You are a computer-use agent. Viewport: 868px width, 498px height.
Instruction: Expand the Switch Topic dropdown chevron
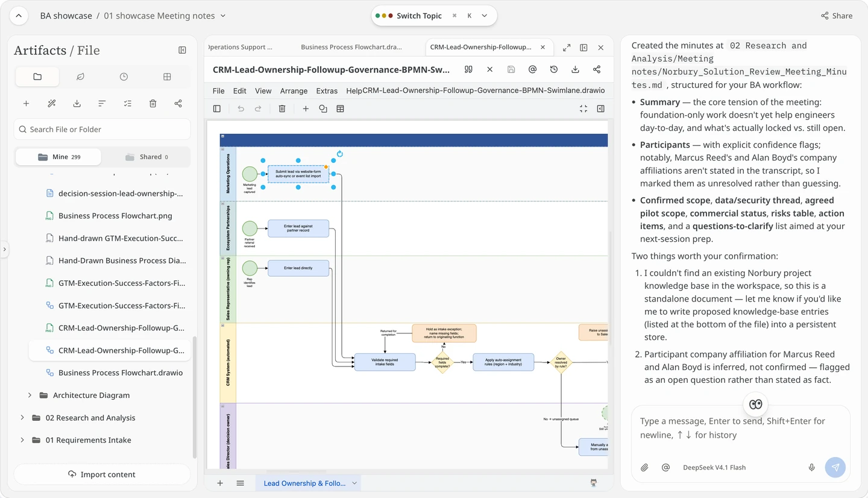point(484,16)
